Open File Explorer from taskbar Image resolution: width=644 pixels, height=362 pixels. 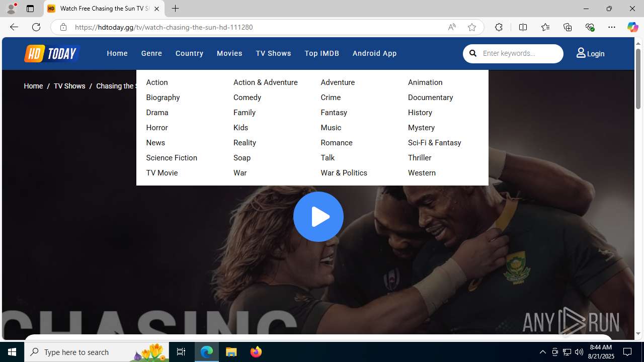231,352
